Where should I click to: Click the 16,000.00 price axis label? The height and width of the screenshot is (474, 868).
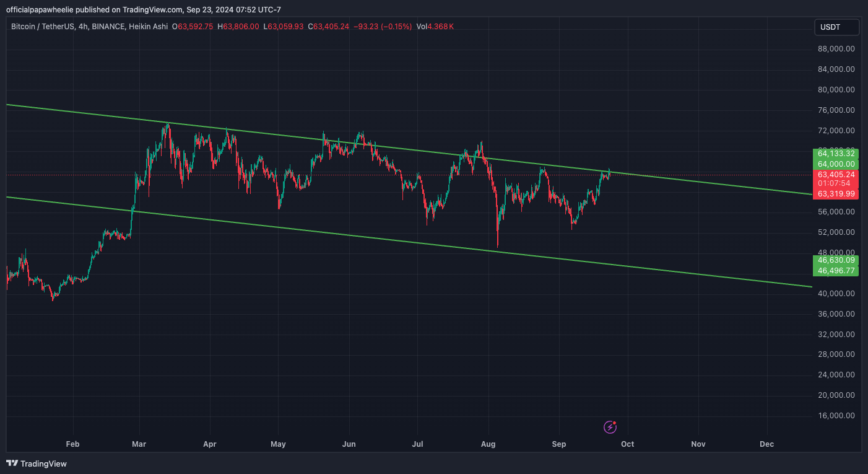[x=836, y=416]
